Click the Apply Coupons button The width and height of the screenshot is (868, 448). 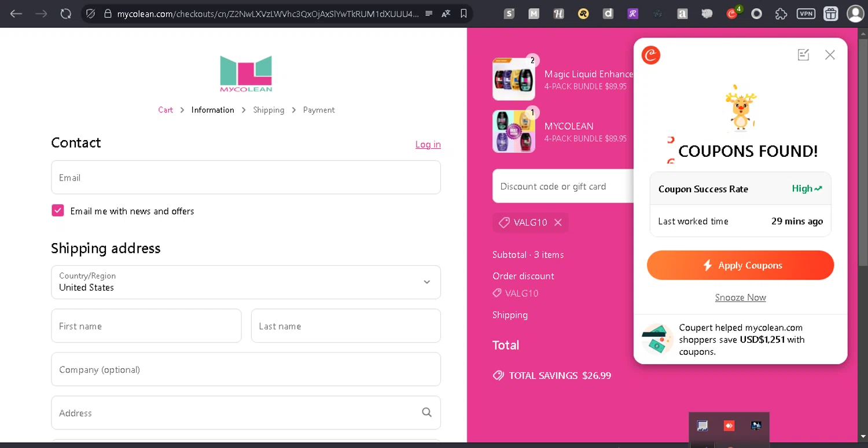point(740,265)
